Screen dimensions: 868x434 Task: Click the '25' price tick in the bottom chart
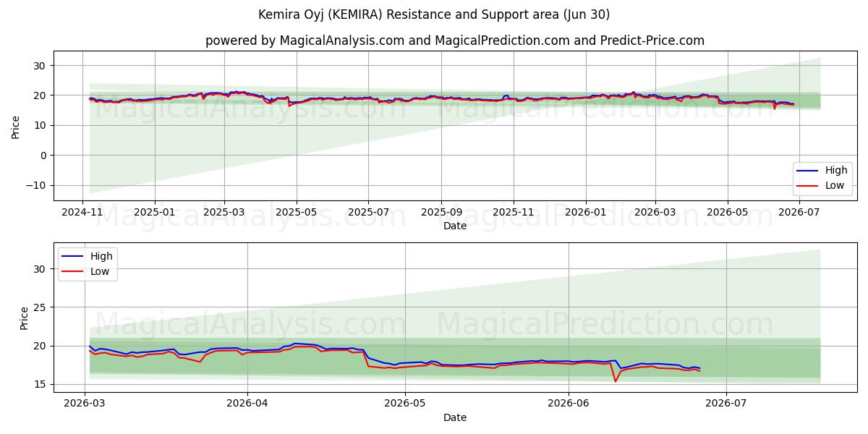pos(41,307)
